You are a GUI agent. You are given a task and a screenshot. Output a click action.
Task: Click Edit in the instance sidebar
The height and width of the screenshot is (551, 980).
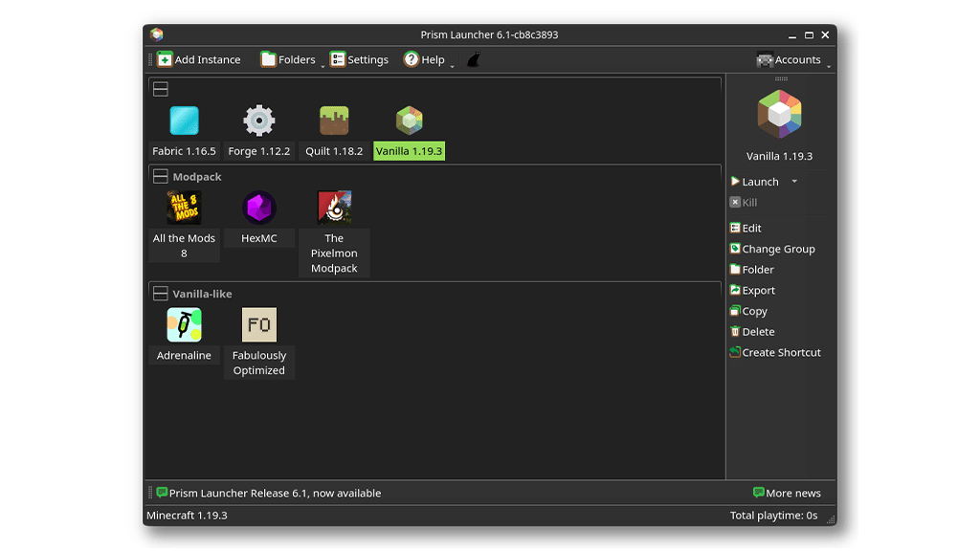click(x=745, y=228)
